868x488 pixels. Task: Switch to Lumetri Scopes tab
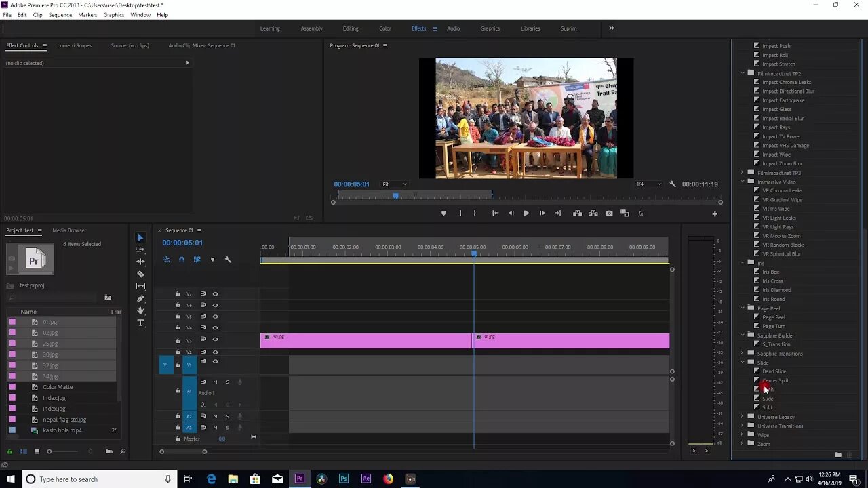pos(75,45)
